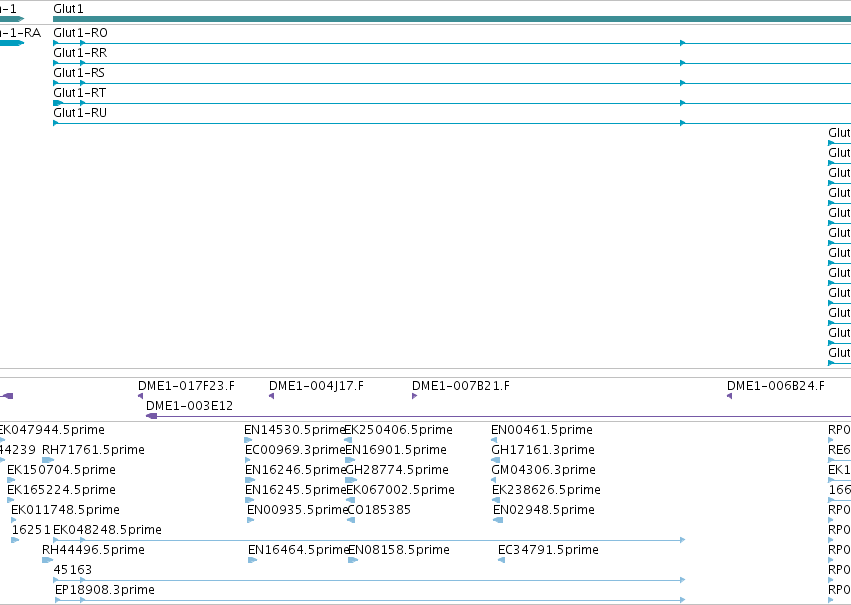This screenshot has width=851, height=605.
Task: Click the EC34791.5prime label
Action: (x=548, y=551)
